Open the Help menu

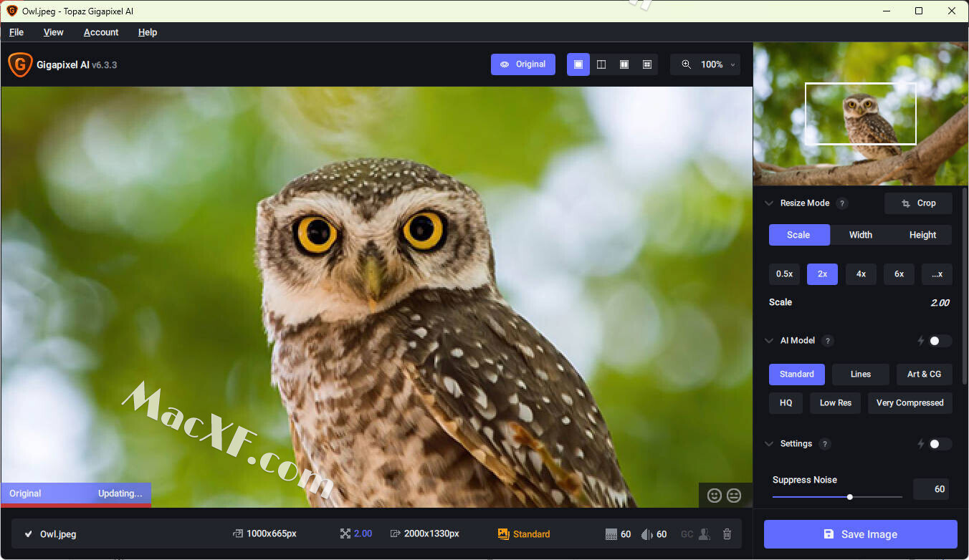tap(148, 32)
